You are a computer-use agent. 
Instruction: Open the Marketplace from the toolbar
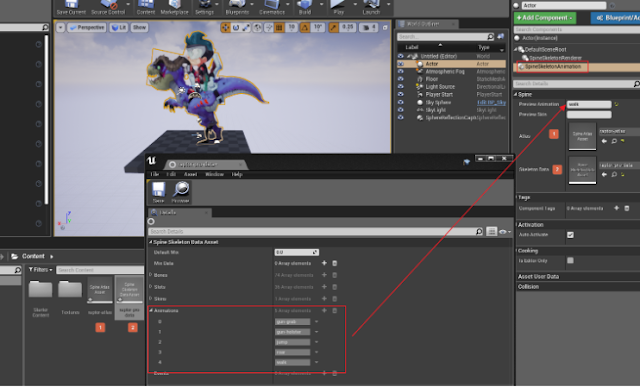[174, 7]
